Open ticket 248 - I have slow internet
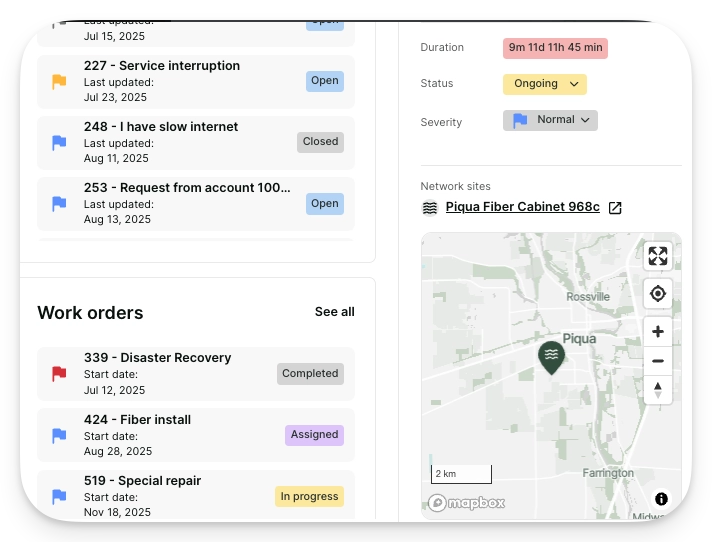 (196, 143)
